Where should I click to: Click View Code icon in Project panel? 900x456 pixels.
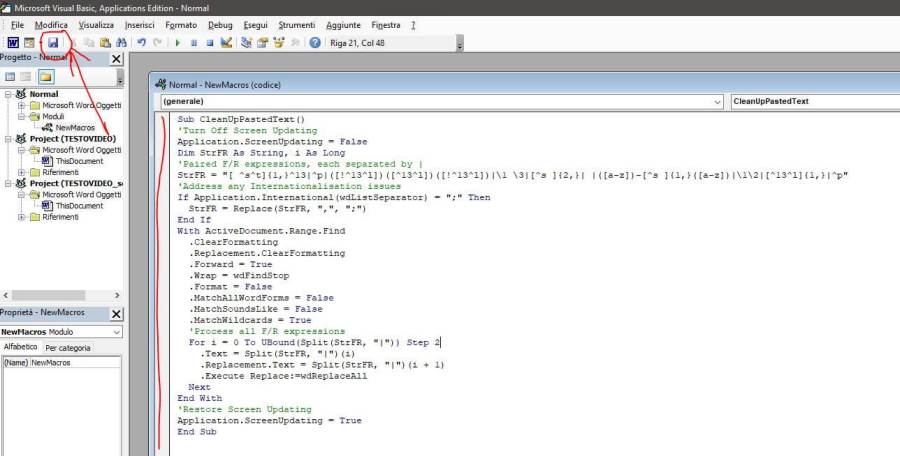point(11,76)
